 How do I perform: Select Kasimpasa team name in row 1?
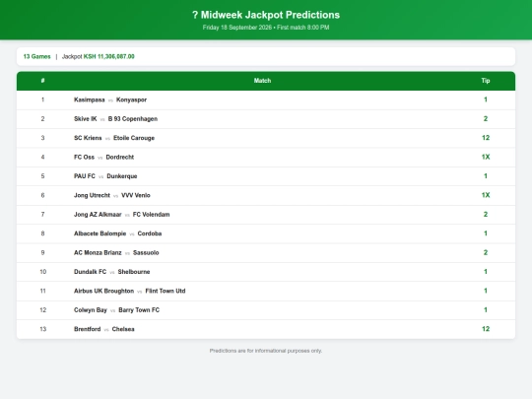click(90, 100)
